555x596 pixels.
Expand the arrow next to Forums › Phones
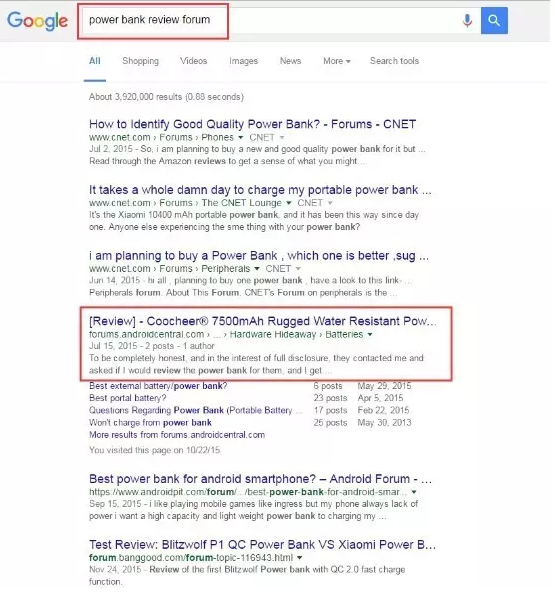[x=241, y=138]
